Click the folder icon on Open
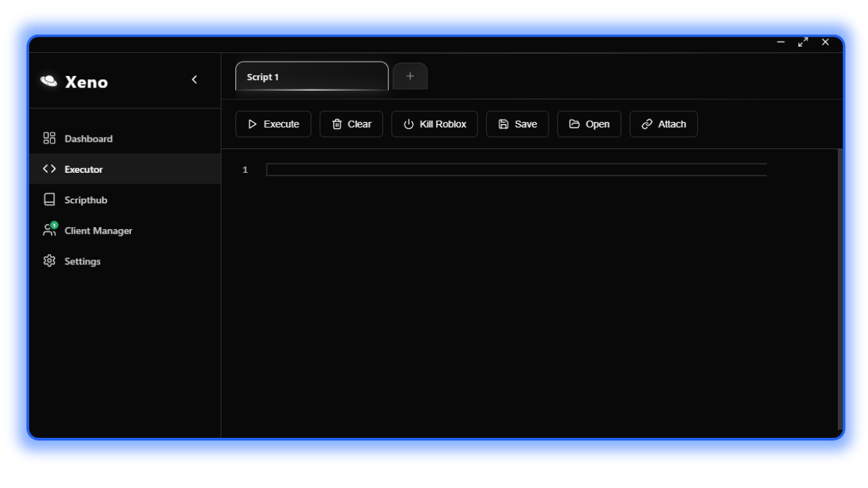 coord(574,124)
